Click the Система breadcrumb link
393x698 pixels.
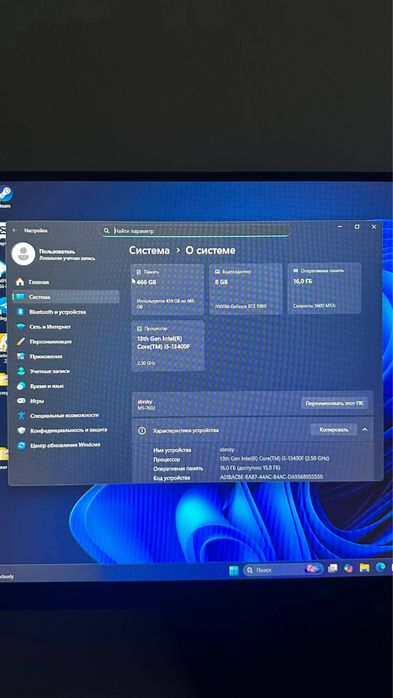click(149, 250)
